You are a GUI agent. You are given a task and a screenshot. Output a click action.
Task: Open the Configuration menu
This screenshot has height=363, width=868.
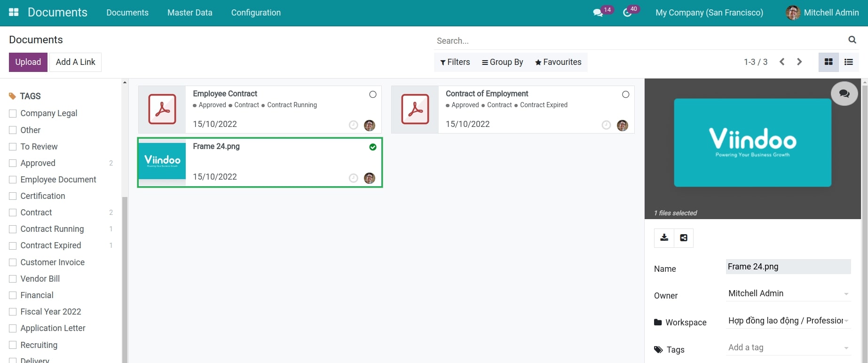pos(256,13)
